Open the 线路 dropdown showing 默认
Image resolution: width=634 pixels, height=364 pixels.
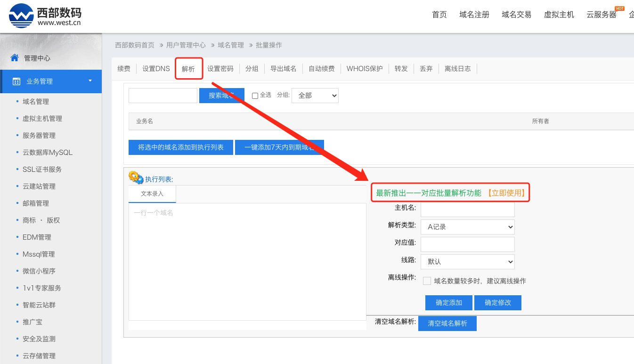tap(467, 262)
